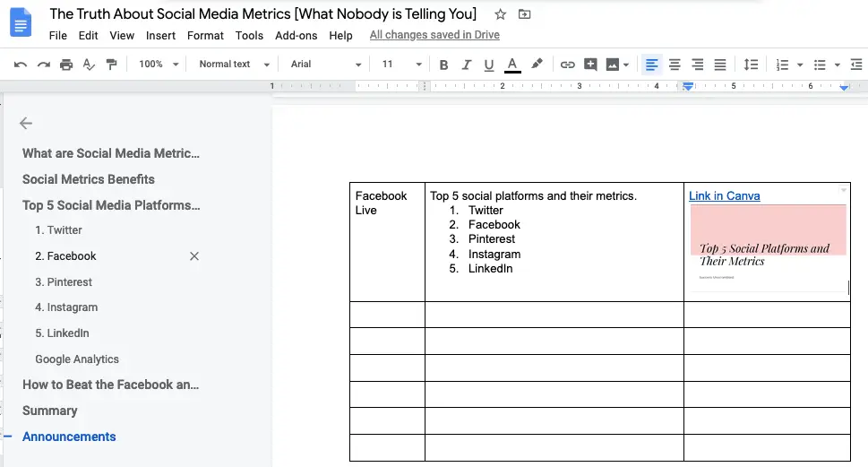This screenshot has width=868, height=467.
Task: Toggle underline formatting
Action: 489,65
